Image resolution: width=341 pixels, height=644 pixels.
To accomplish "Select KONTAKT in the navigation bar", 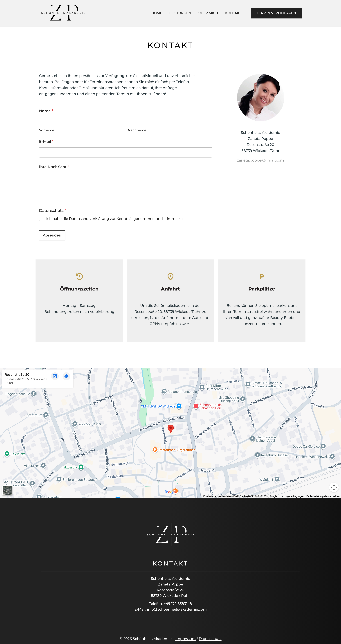I will coord(233,13).
